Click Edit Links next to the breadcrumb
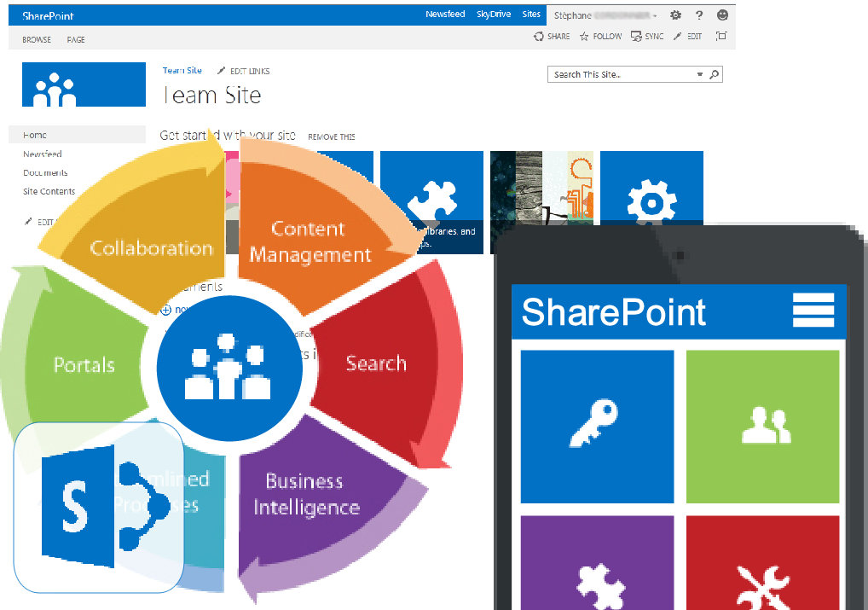Image resolution: width=868 pixels, height=610 pixels. coord(244,71)
